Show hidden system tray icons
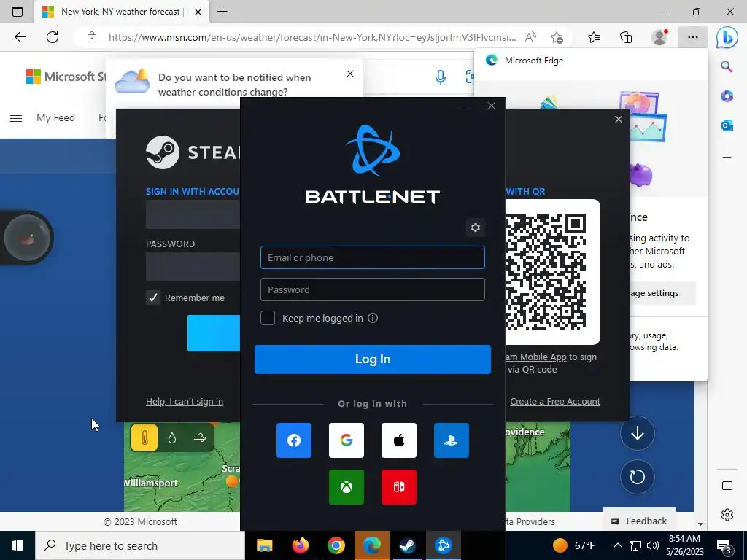 point(617,545)
